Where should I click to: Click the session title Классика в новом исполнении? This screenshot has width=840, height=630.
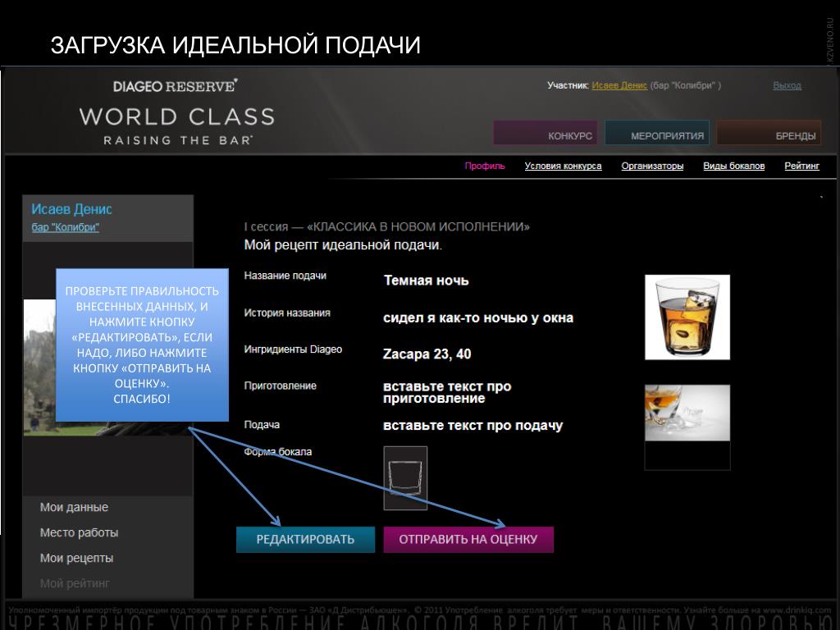418,227
